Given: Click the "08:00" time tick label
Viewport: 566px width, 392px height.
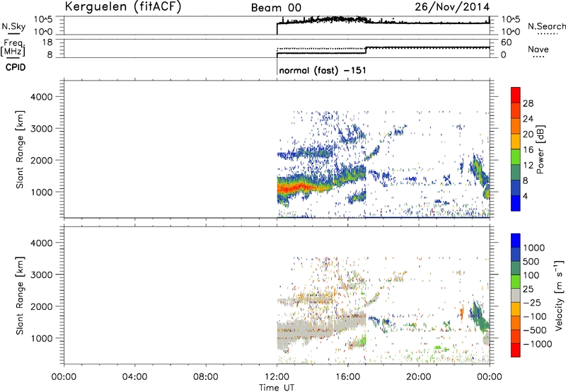Looking at the screenshot, I should coord(206,377).
